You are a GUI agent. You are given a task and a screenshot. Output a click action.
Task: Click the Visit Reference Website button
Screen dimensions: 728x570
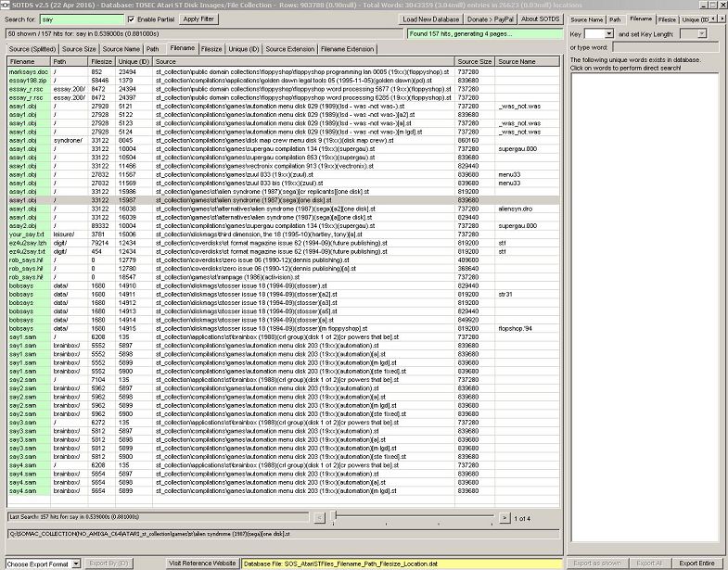(201, 564)
